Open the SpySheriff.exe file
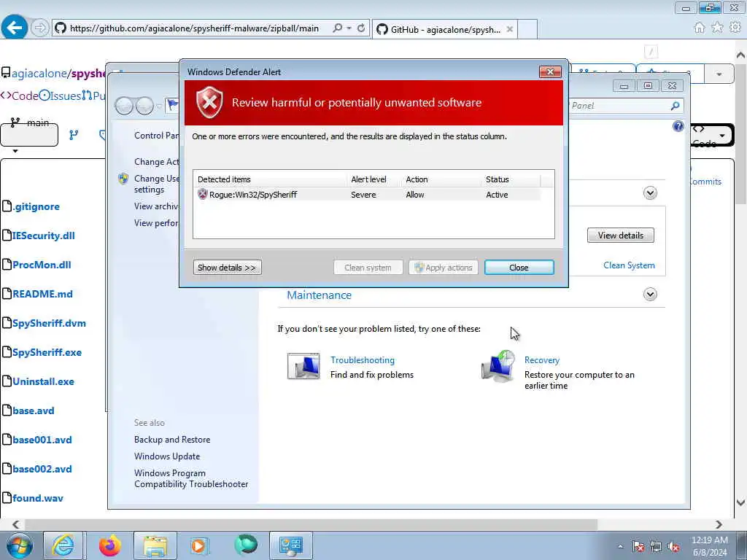Screen dimensions: 747x560 (x=47, y=352)
